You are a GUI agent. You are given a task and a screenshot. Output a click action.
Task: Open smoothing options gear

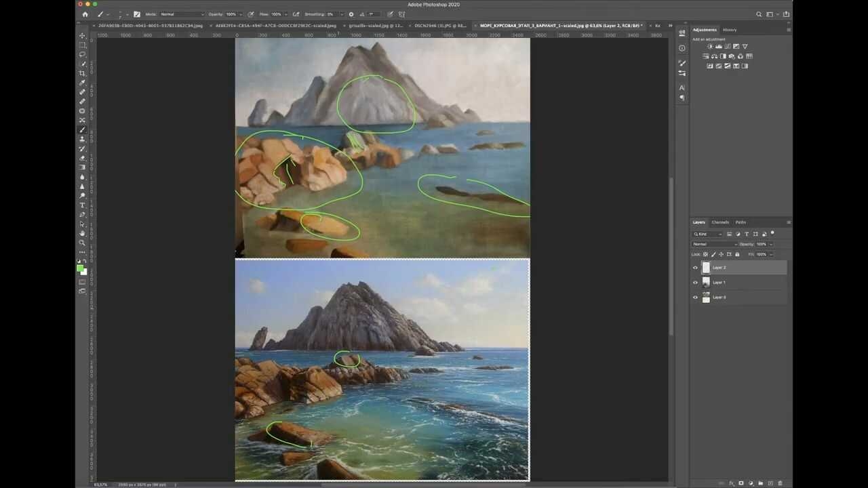coord(351,14)
